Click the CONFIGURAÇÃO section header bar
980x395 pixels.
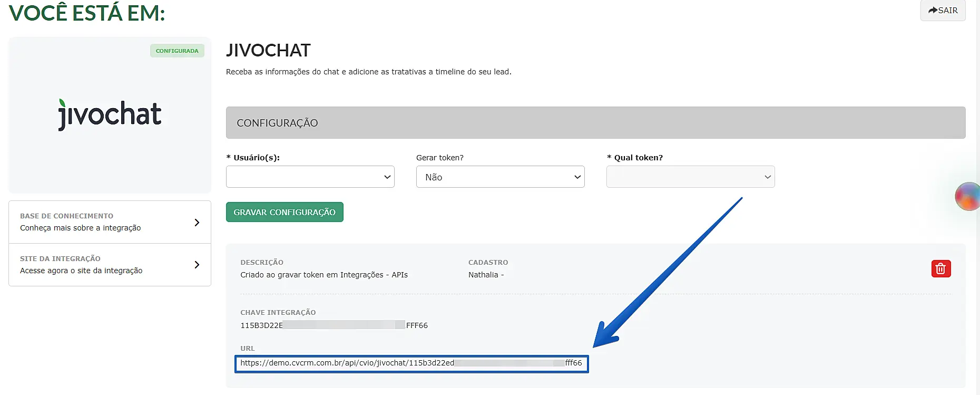pos(595,123)
